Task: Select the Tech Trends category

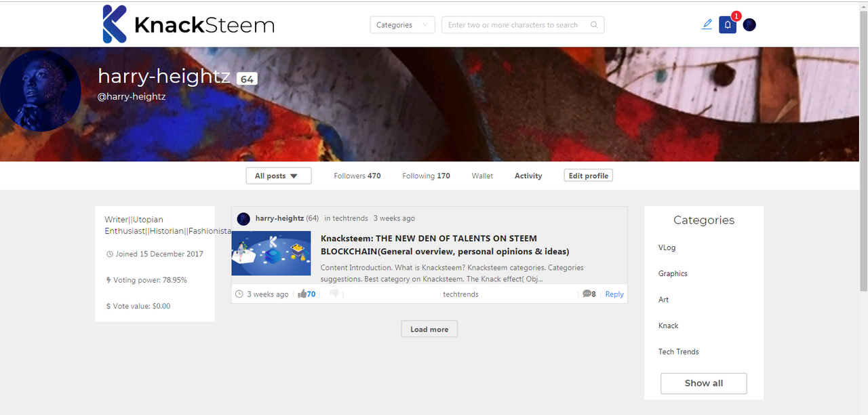Action: (x=679, y=351)
